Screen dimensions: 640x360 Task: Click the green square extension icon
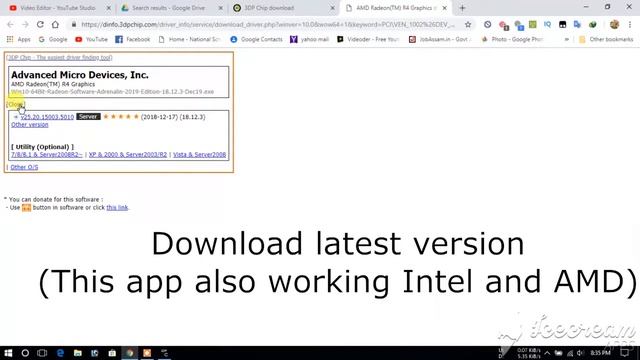click(533, 24)
